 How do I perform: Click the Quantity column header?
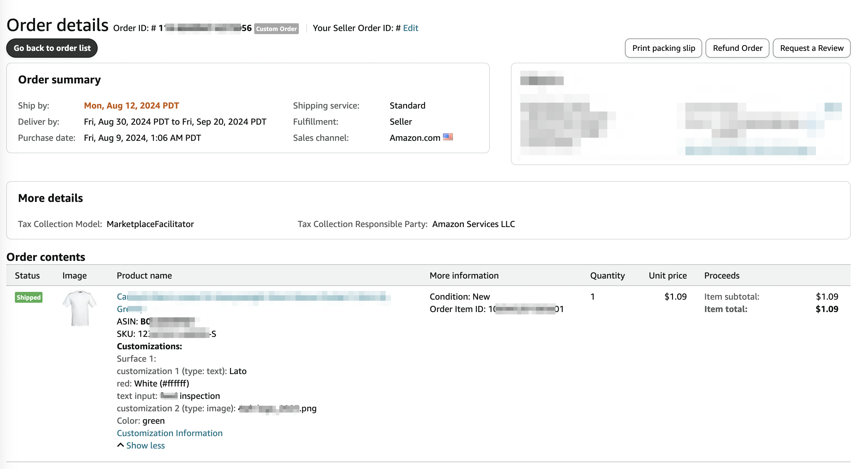pyautogui.click(x=607, y=275)
